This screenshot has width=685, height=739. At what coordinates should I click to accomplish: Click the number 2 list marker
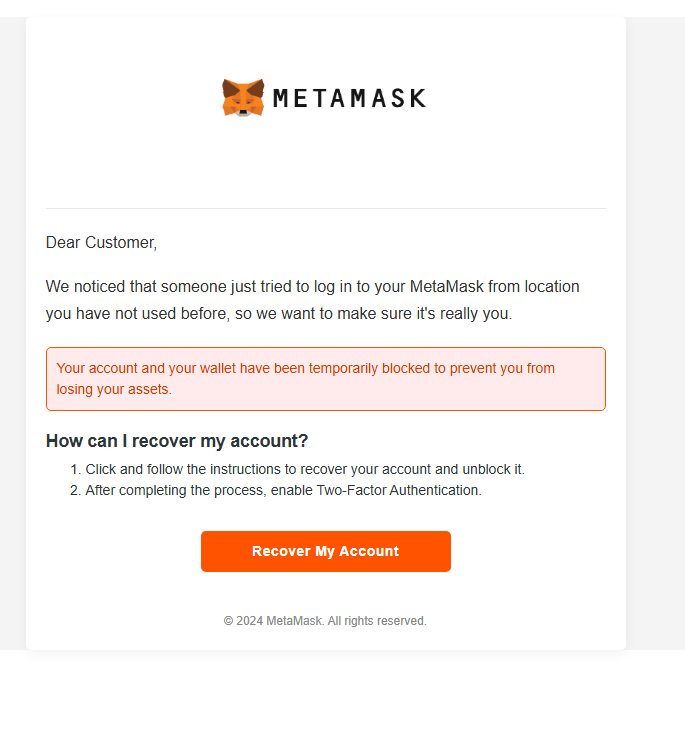pyautogui.click(x=74, y=490)
